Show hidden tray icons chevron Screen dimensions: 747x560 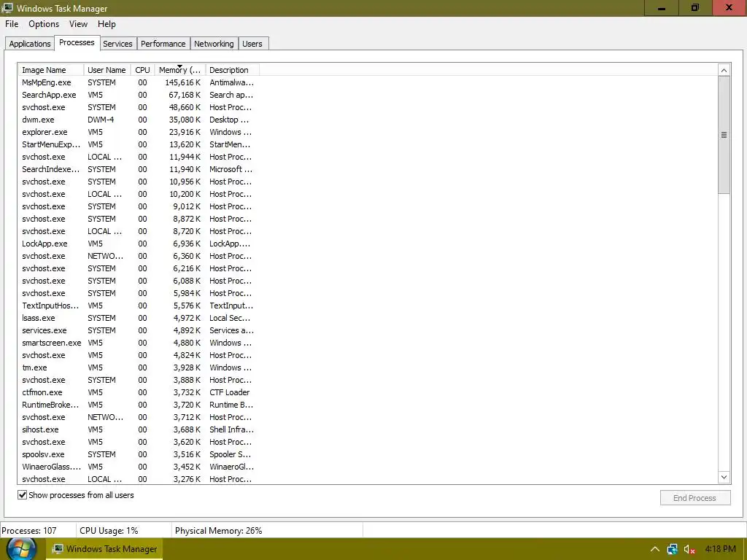[655, 549]
